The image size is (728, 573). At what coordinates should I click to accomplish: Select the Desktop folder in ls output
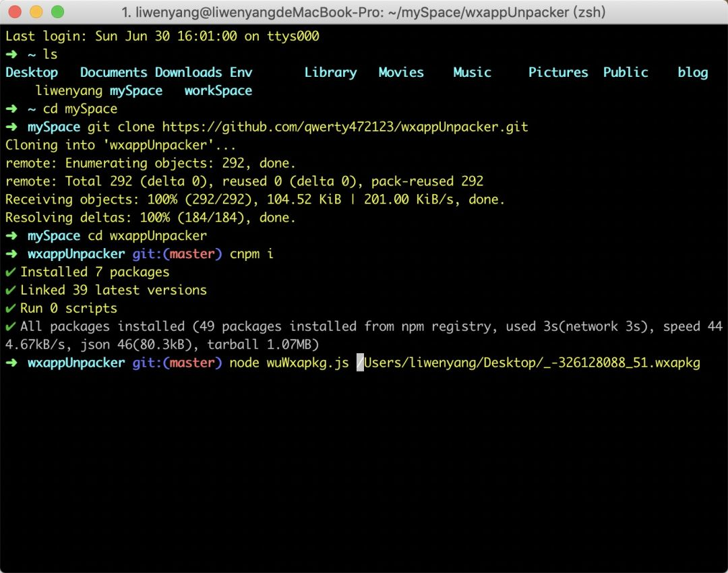[32, 72]
